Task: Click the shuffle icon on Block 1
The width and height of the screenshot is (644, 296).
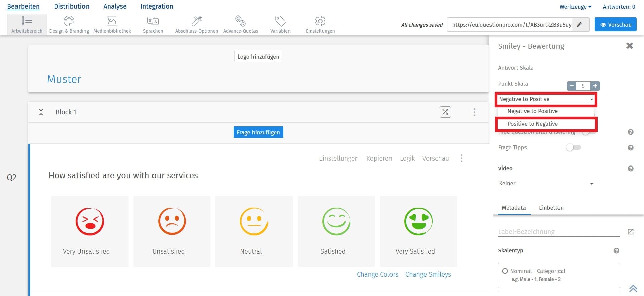Action: tap(445, 112)
